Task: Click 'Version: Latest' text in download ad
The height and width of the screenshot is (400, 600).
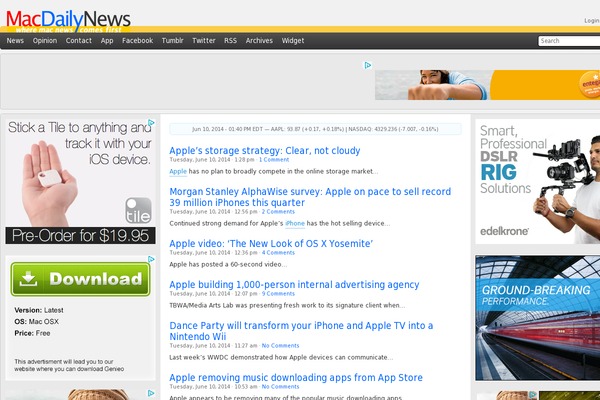Action: 39,310
